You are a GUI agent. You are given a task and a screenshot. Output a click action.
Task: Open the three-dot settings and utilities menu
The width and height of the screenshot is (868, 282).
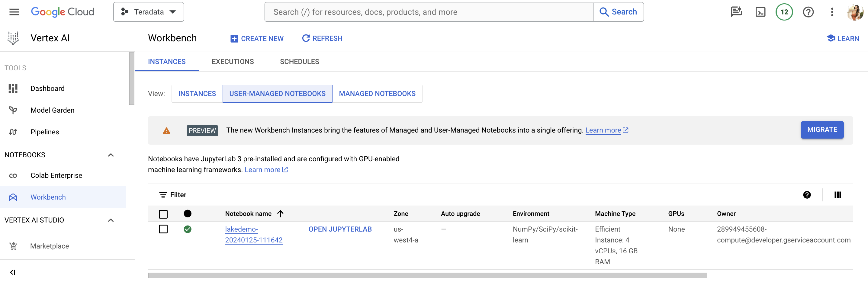tap(832, 12)
